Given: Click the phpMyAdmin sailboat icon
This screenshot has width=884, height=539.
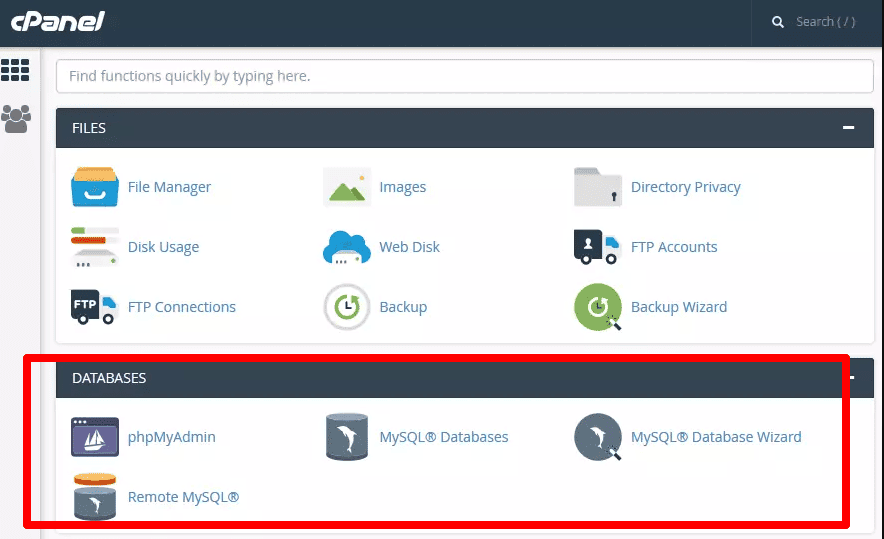Looking at the screenshot, I should pos(95,437).
